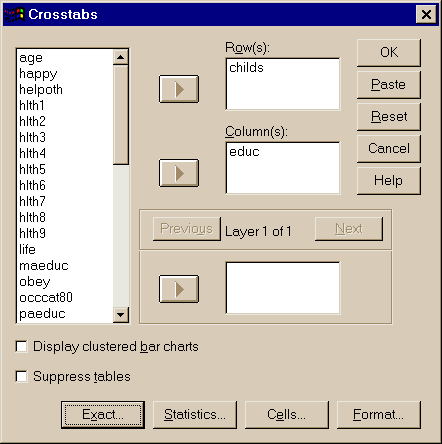Click the arrow button beside Column(s) box
This screenshot has width=442, height=444.
coord(179,173)
